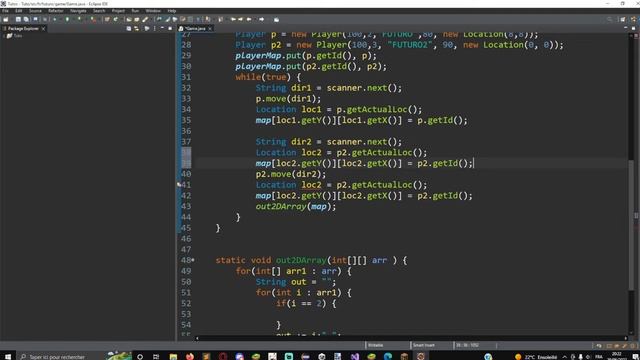
Task: Open the Windows Start menu
Action: coord(7,356)
